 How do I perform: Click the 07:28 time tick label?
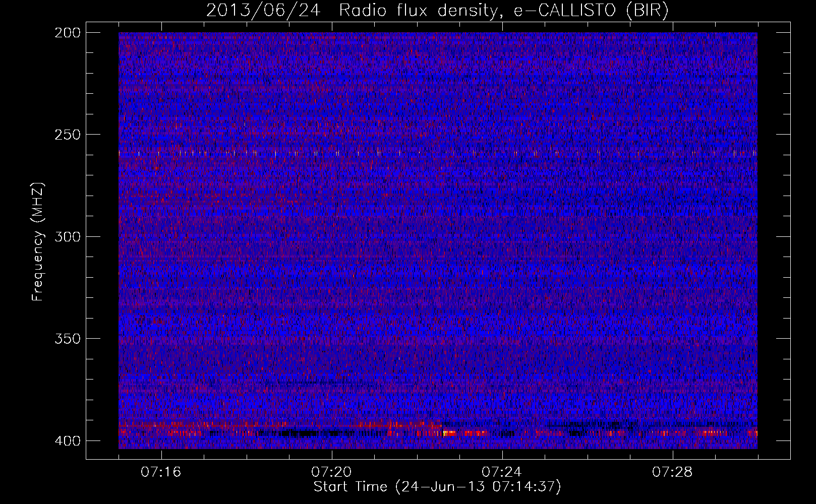[x=672, y=472]
